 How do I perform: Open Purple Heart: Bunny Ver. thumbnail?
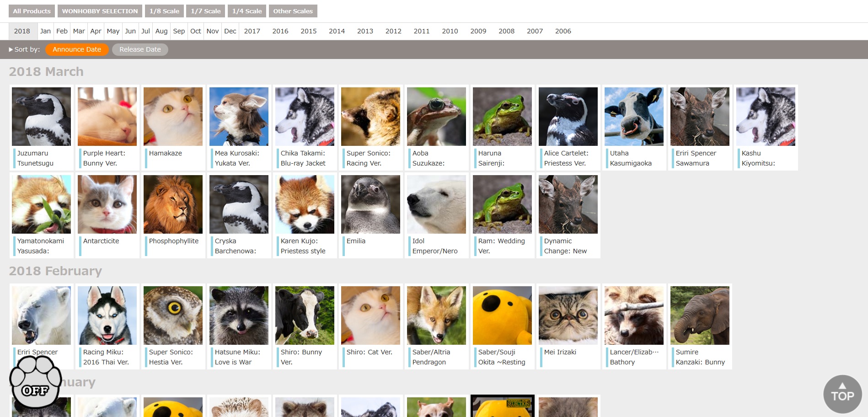(107, 117)
